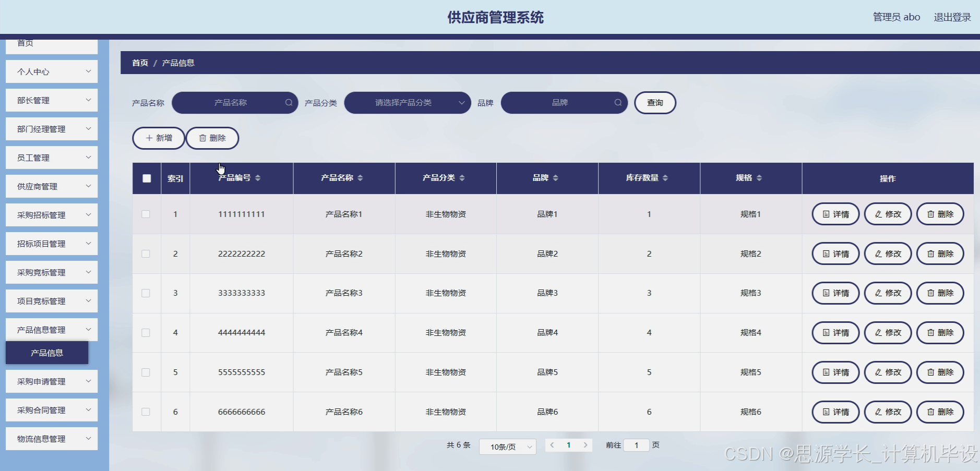Screen dimensions: 980x471
Task: Toggle the select-all checkbox in table header
Action: (147, 178)
